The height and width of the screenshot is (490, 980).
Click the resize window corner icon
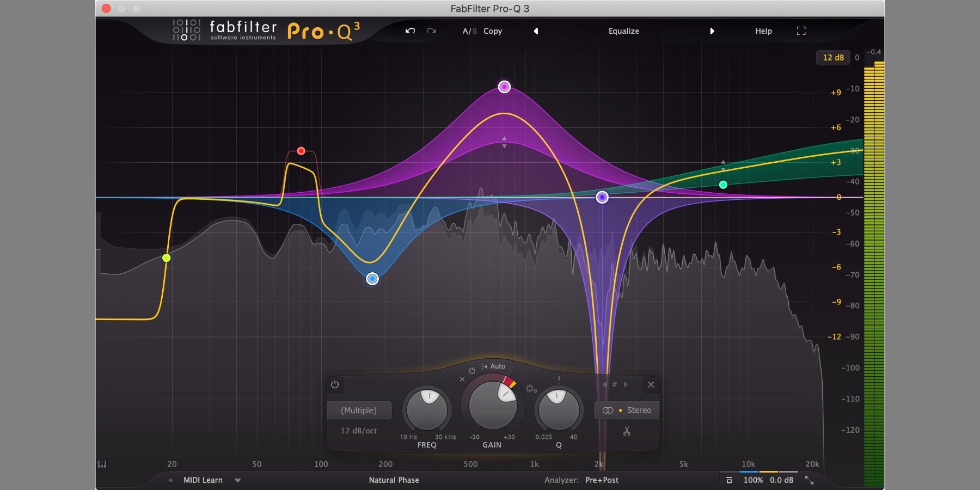tap(809, 480)
